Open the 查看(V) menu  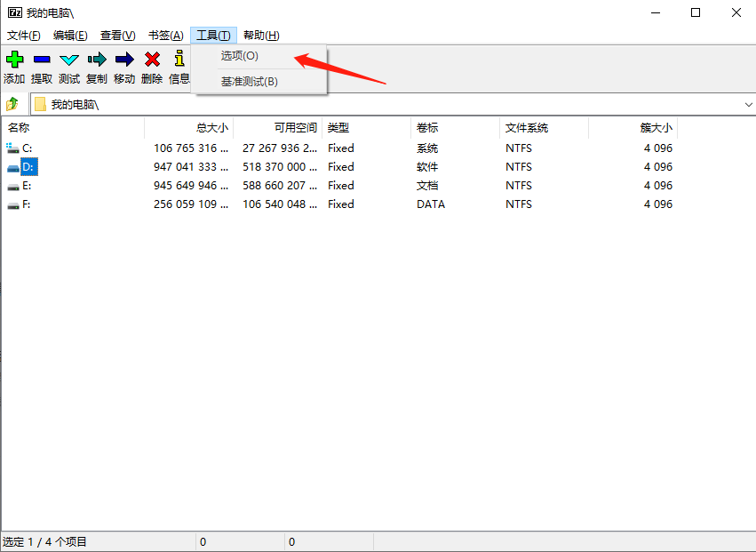tap(117, 36)
